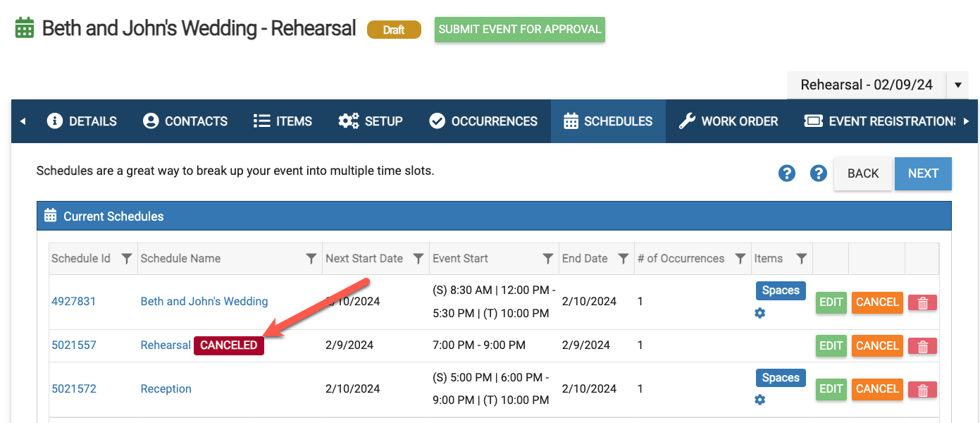The width and height of the screenshot is (980, 423).
Task: Open gear settings under Beth and John's Wedding Spaces
Action: tap(759, 313)
